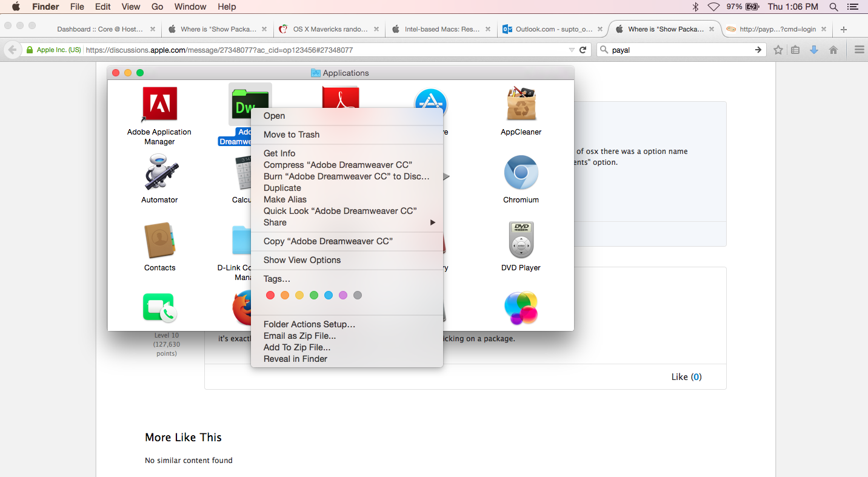The width and height of the screenshot is (868, 477).
Task: Reload the current page
Action: [583, 50]
